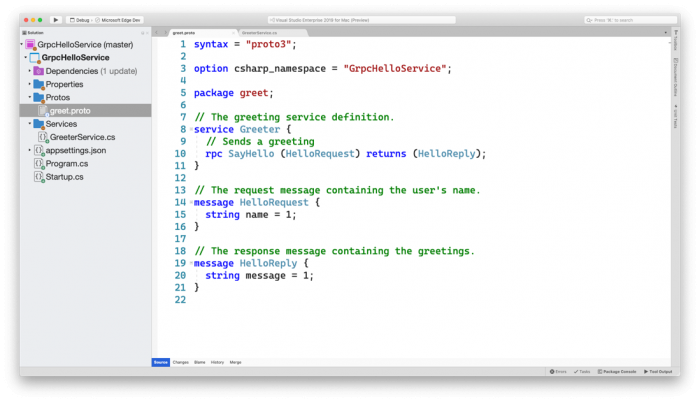This screenshot has height=402, width=700.
Task: Switch to the Source view tab
Action: (161, 362)
